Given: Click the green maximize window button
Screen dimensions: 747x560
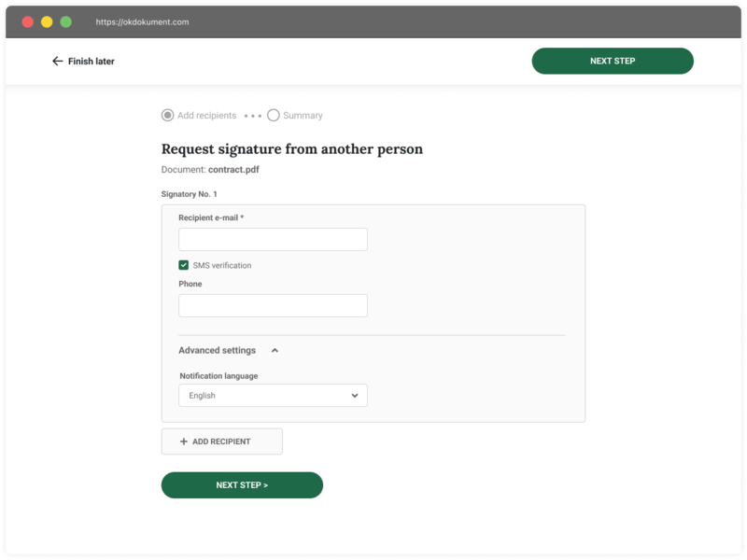Looking at the screenshot, I should [65, 21].
